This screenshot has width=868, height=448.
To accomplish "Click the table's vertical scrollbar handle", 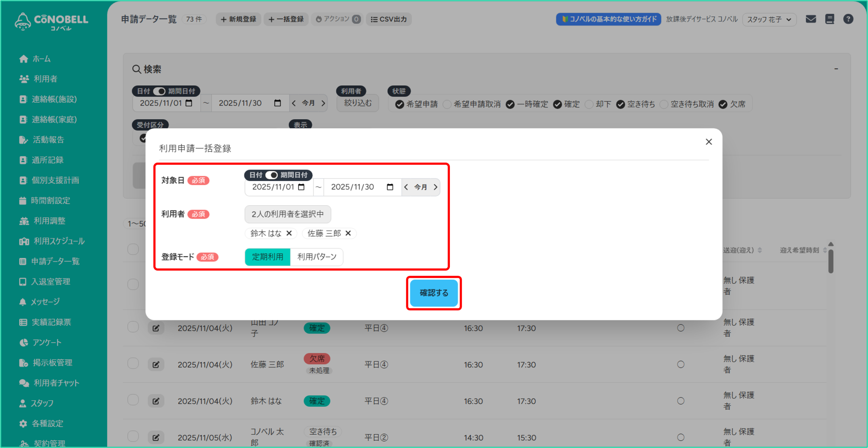I will 831,261.
